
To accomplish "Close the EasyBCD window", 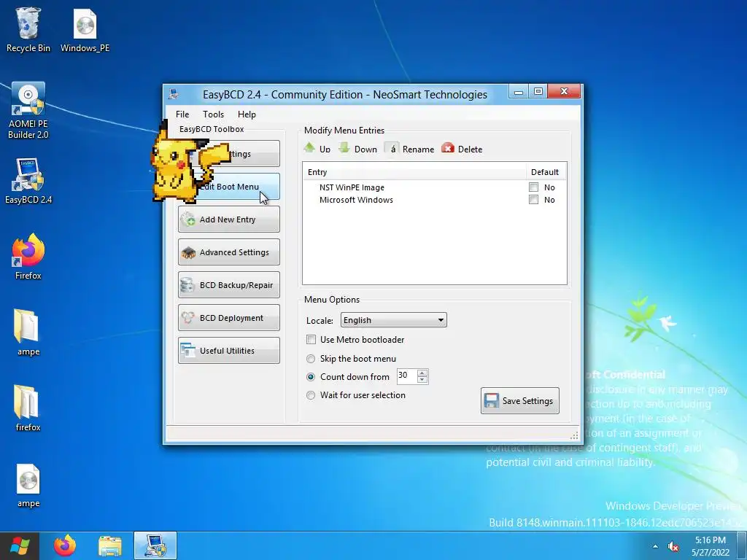I will click(564, 91).
